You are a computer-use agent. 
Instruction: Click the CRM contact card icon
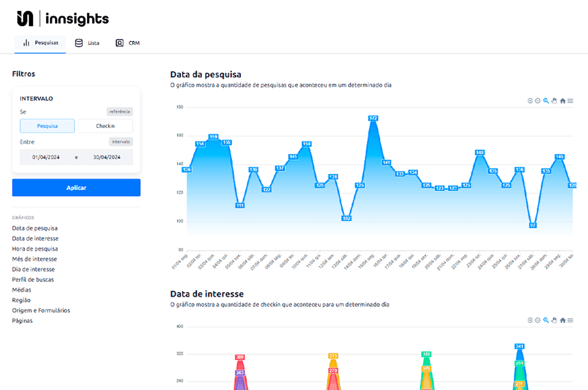pos(119,43)
